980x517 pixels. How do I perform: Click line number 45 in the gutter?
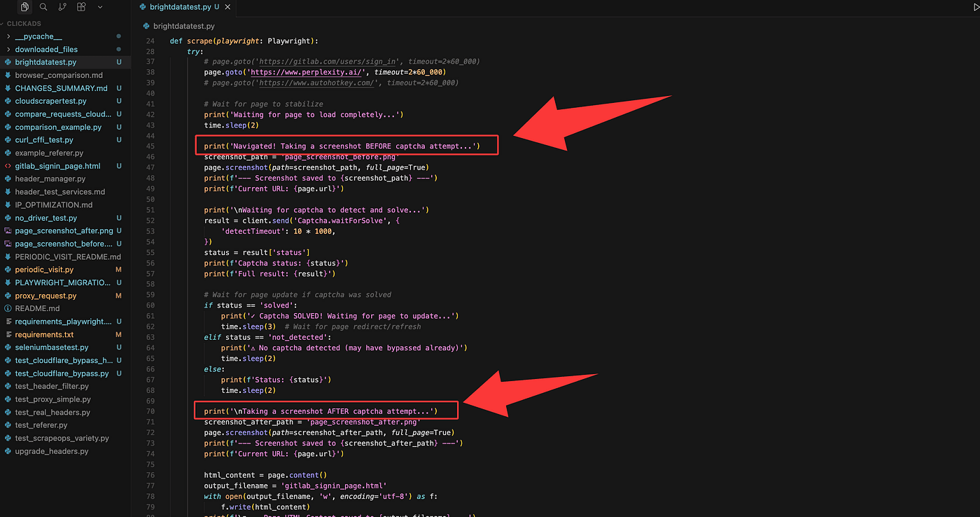[150, 146]
